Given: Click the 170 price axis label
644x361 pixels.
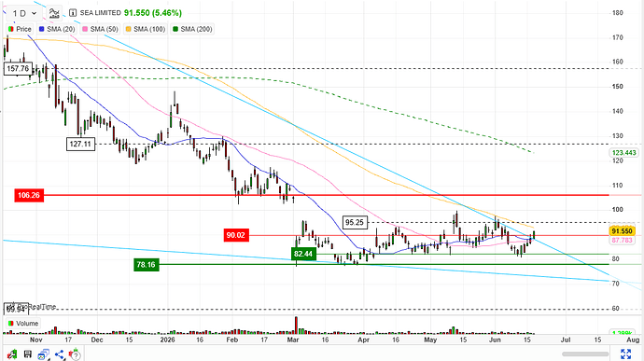Looking at the screenshot, I should [x=618, y=37].
